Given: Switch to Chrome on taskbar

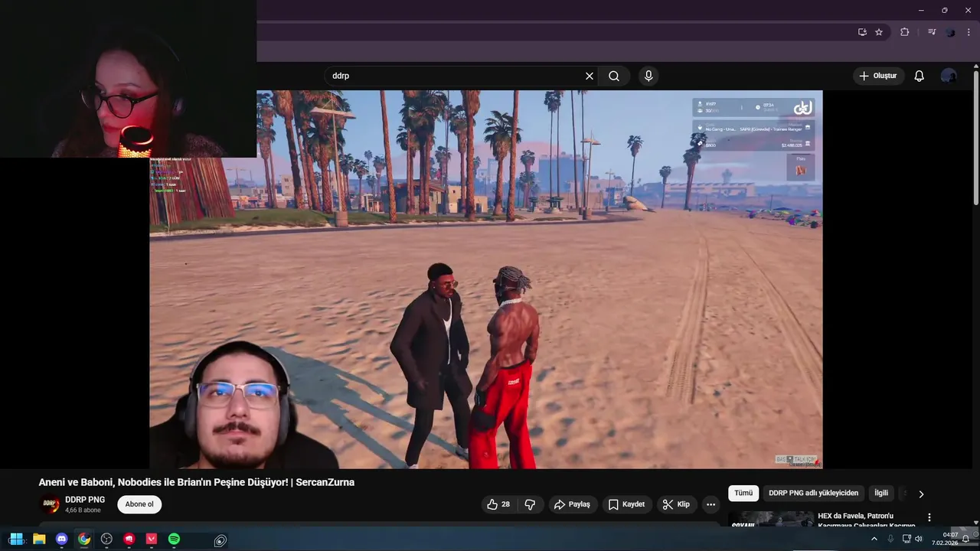Looking at the screenshot, I should coord(84,540).
